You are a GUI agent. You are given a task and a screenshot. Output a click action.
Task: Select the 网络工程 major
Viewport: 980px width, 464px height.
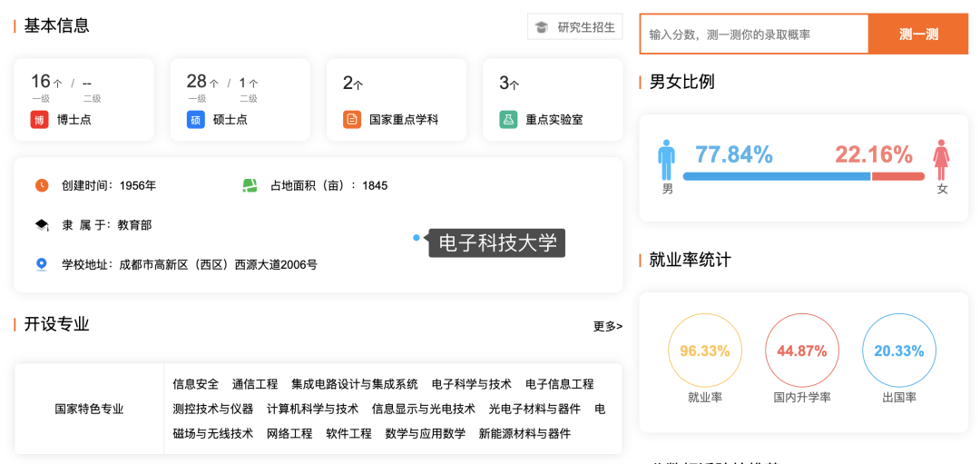click(x=289, y=433)
